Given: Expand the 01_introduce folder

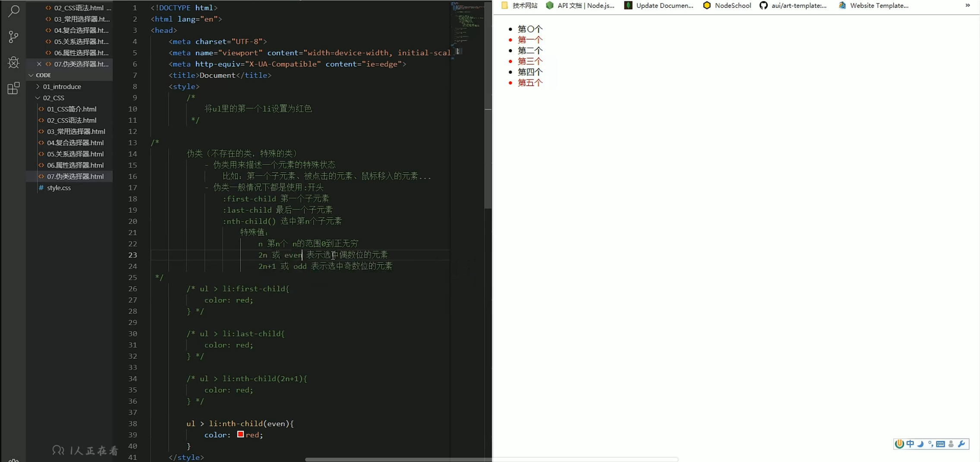Looking at the screenshot, I should tap(69, 86).
